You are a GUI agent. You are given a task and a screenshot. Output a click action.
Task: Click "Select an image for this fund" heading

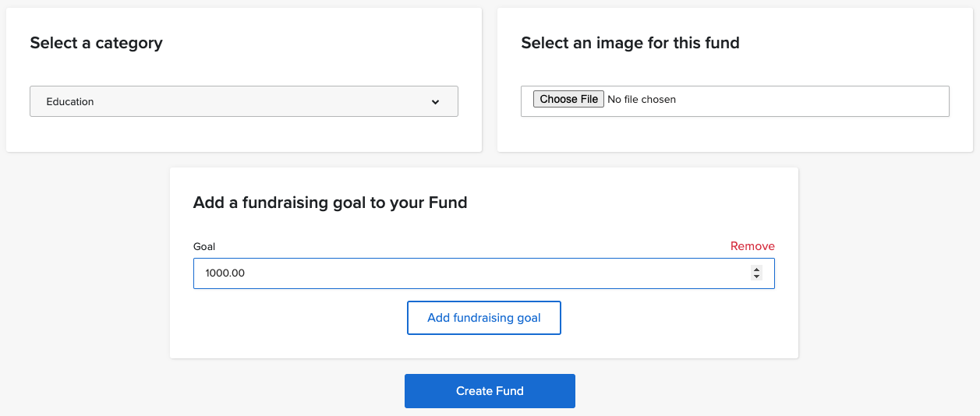click(630, 43)
